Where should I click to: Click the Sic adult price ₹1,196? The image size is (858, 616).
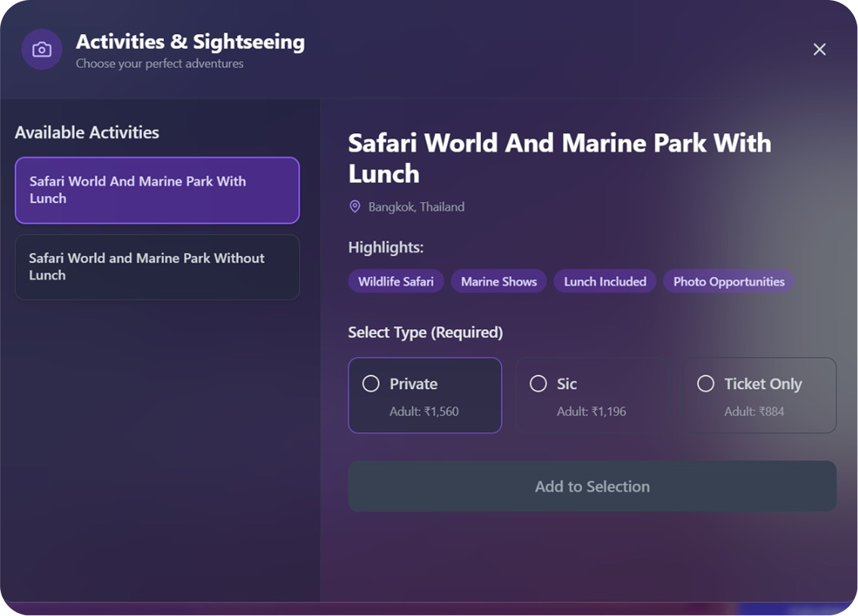(x=591, y=412)
